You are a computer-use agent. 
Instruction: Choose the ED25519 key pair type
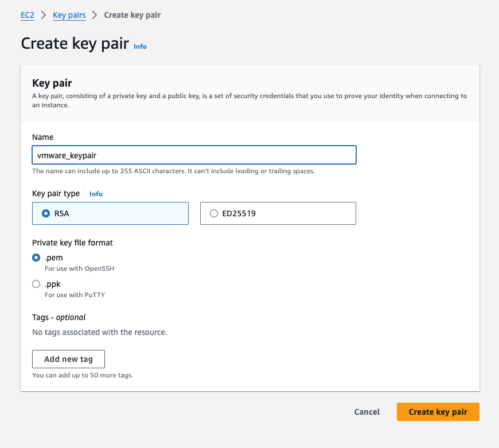tap(213, 213)
